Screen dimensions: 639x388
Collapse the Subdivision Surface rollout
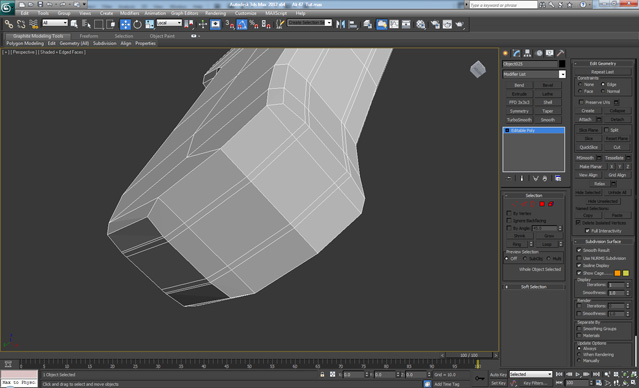tap(603, 242)
